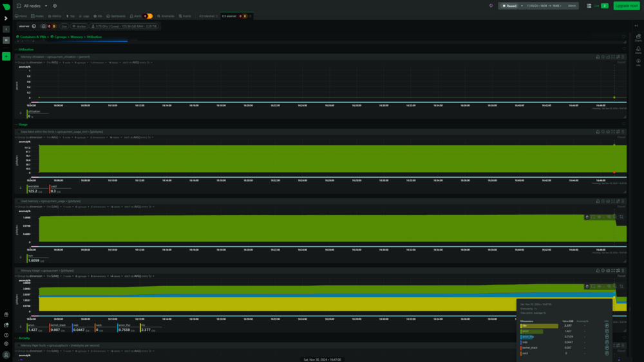Click the hardware summary pill showing 3.70 GHz
The height and width of the screenshot is (362, 644).
click(x=124, y=26)
